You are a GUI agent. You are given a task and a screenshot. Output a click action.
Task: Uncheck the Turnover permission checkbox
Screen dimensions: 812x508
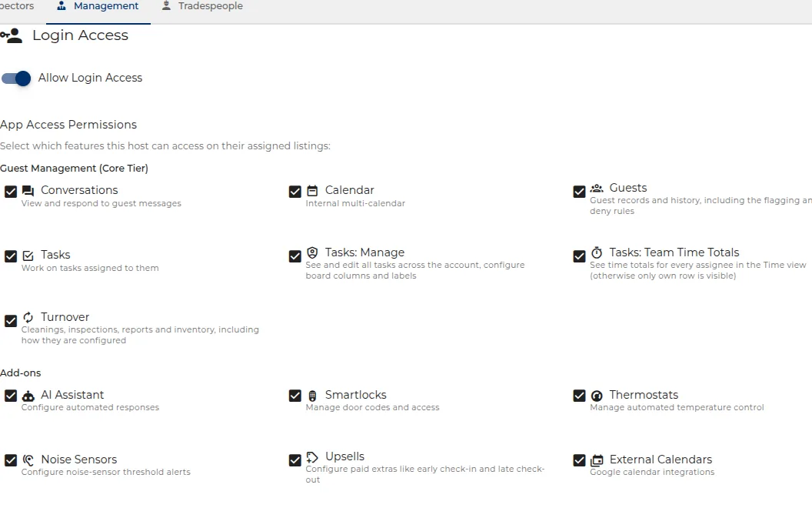click(10, 321)
